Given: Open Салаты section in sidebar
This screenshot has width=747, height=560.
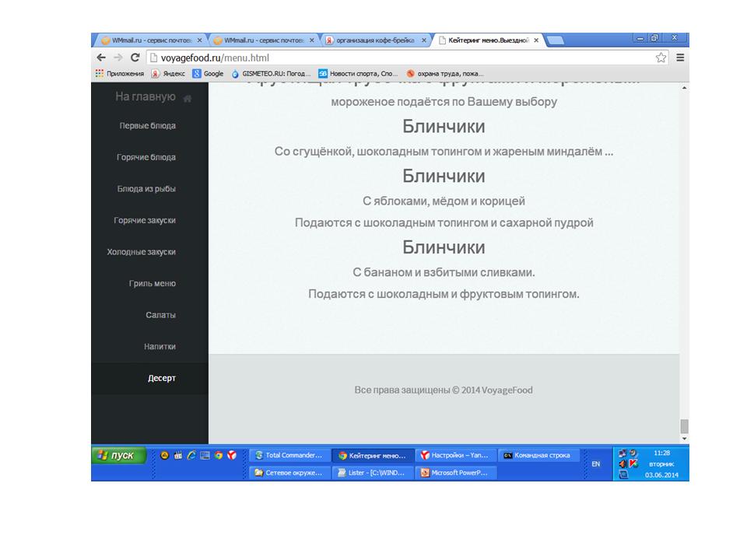Looking at the screenshot, I should coord(161,315).
